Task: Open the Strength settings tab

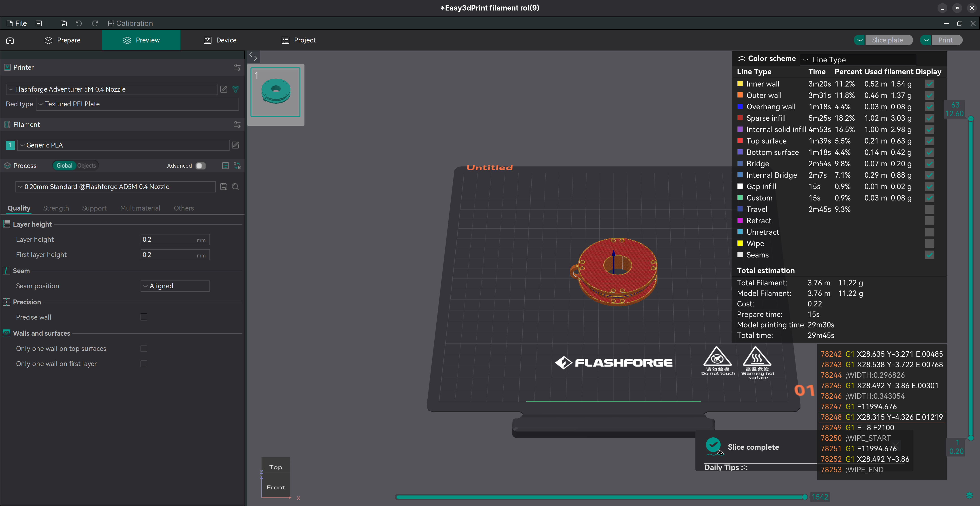Action: click(56, 208)
